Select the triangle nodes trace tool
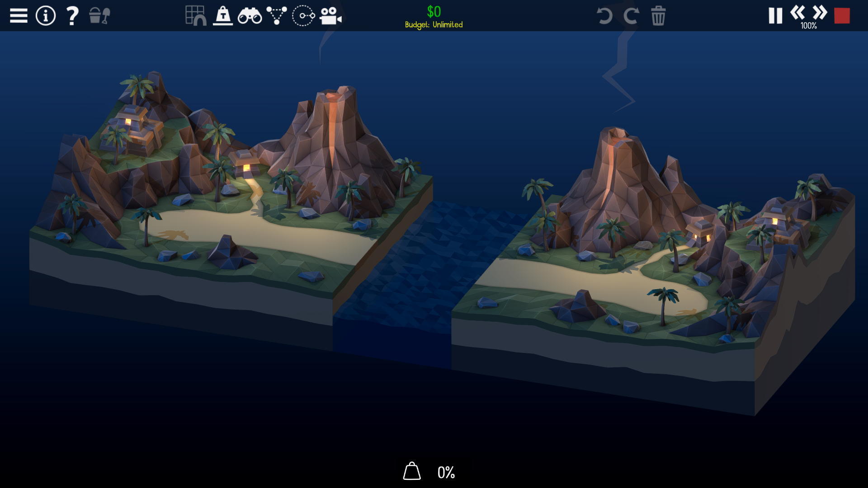 [276, 16]
